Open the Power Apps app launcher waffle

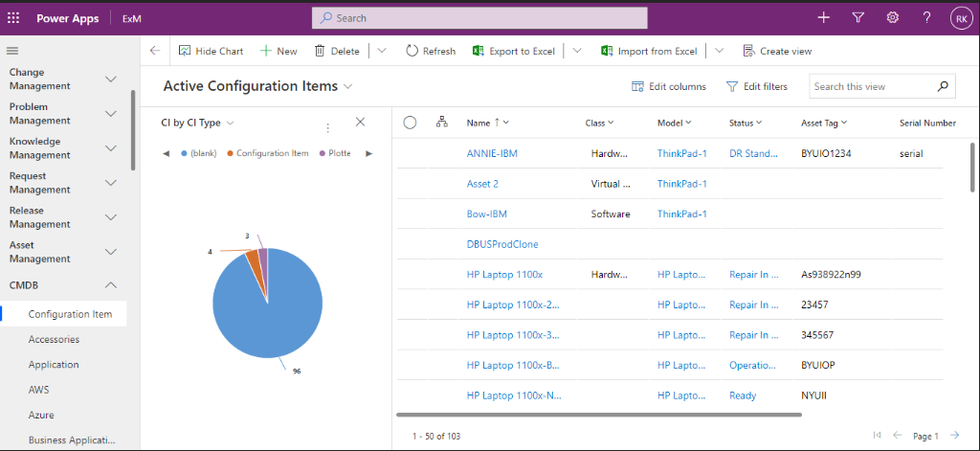(x=12, y=18)
